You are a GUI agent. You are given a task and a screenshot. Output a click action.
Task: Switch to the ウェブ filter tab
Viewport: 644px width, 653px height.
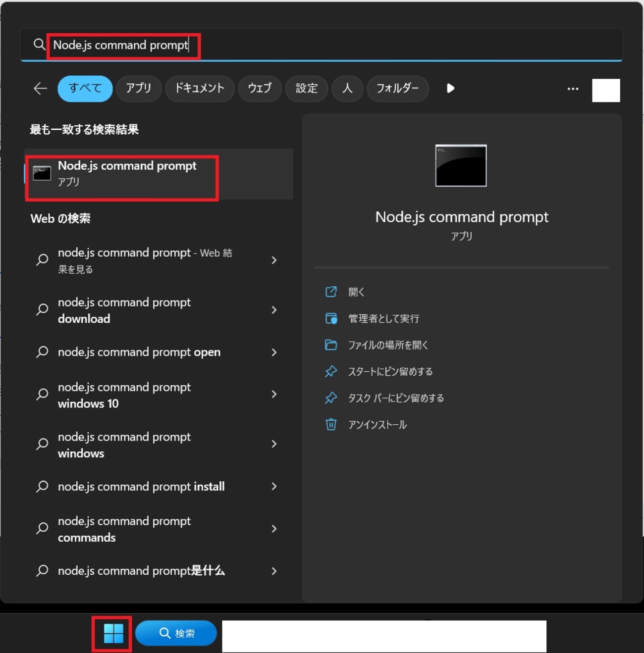260,89
